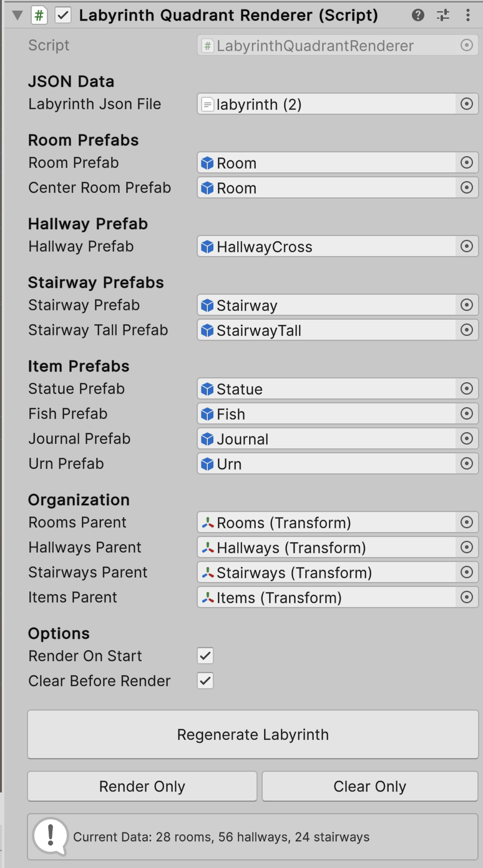Open the component presets icon

coord(443,15)
